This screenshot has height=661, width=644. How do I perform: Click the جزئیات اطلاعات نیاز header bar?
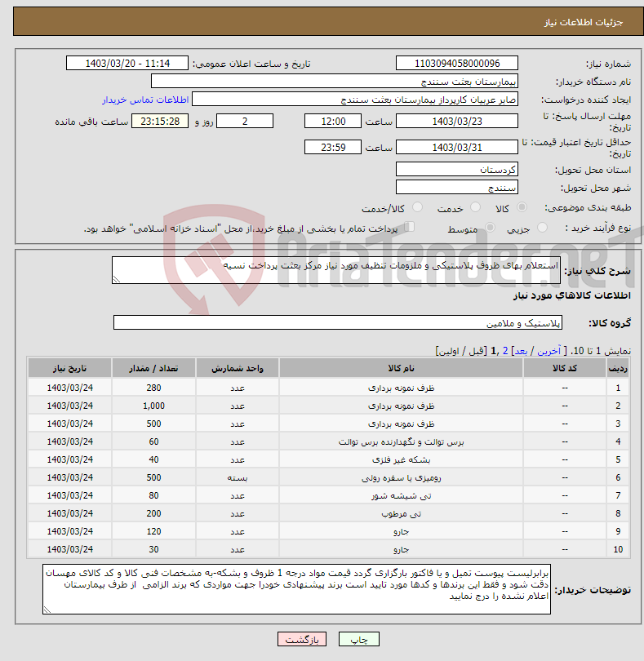329,21
